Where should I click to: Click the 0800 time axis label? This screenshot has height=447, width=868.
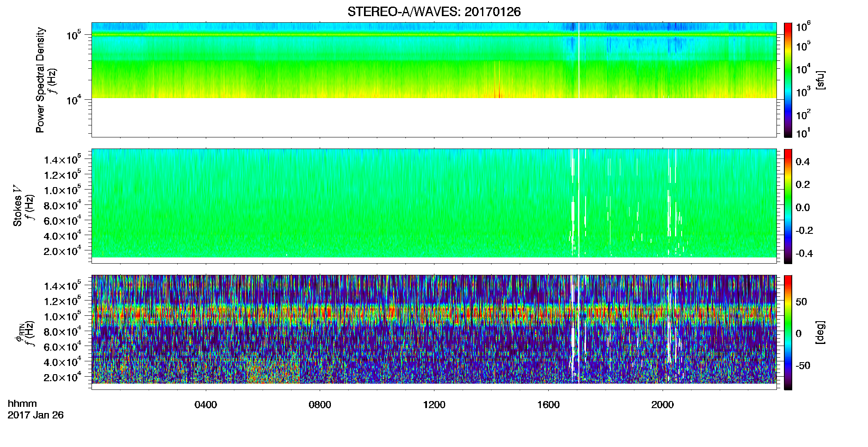[x=320, y=405]
